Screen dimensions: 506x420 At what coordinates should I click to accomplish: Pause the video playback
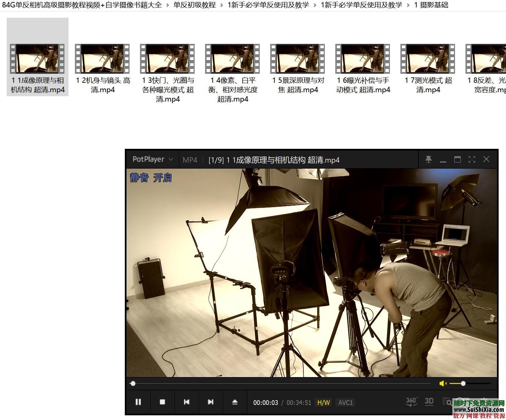coord(138,402)
